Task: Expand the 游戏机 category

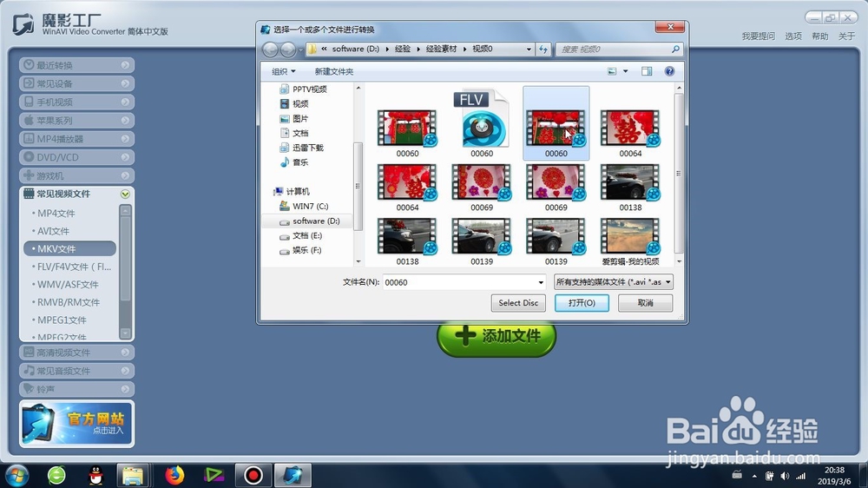Action: point(77,175)
